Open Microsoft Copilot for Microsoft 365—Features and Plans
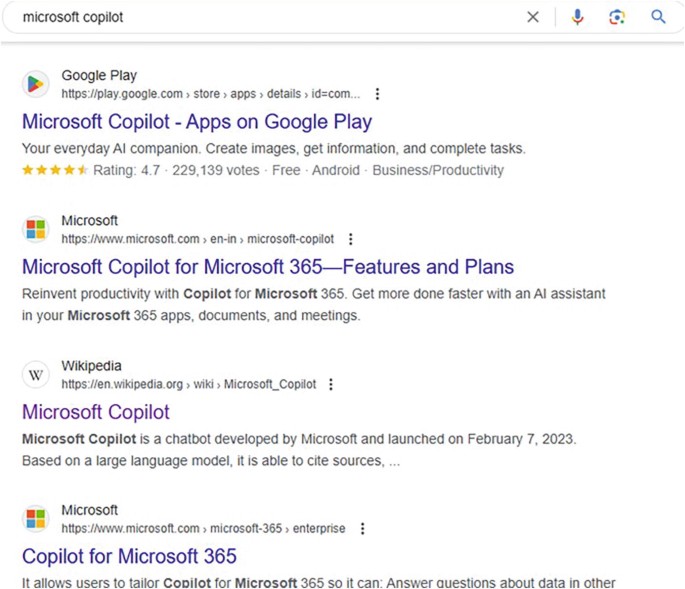The height and width of the screenshot is (589, 685). [x=267, y=267]
